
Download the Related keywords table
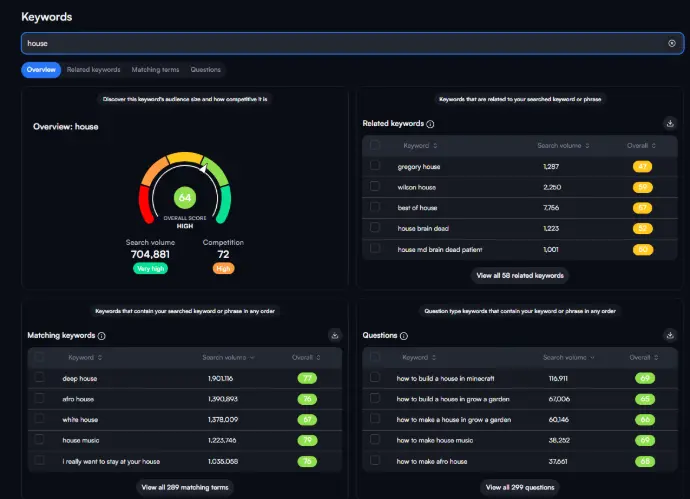coord(669,124)
